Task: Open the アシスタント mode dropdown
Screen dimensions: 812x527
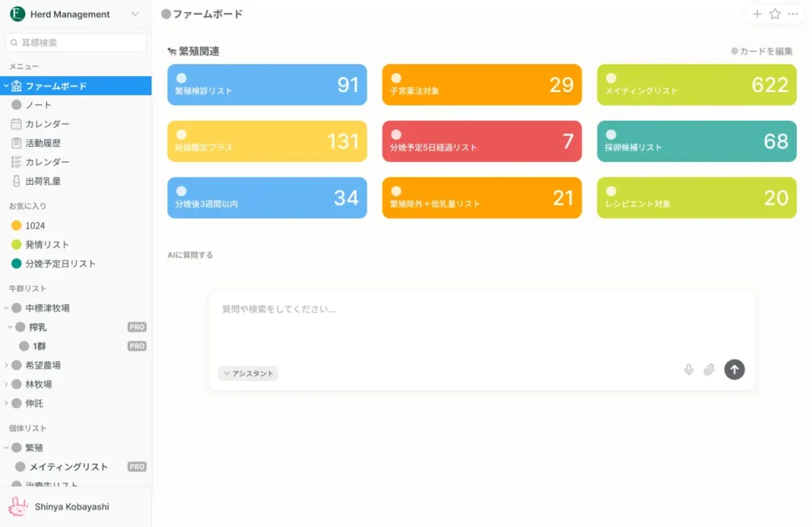Action: click(x=248, y=373)
